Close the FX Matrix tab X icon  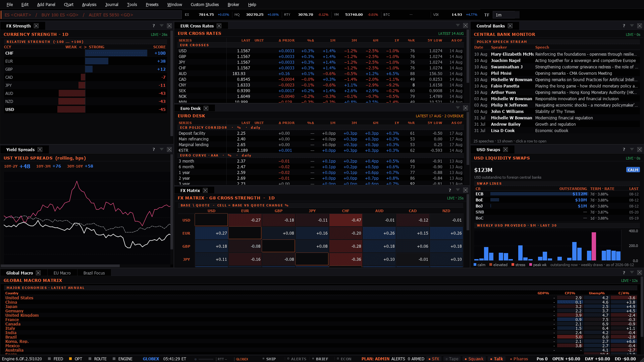[205, 190]
